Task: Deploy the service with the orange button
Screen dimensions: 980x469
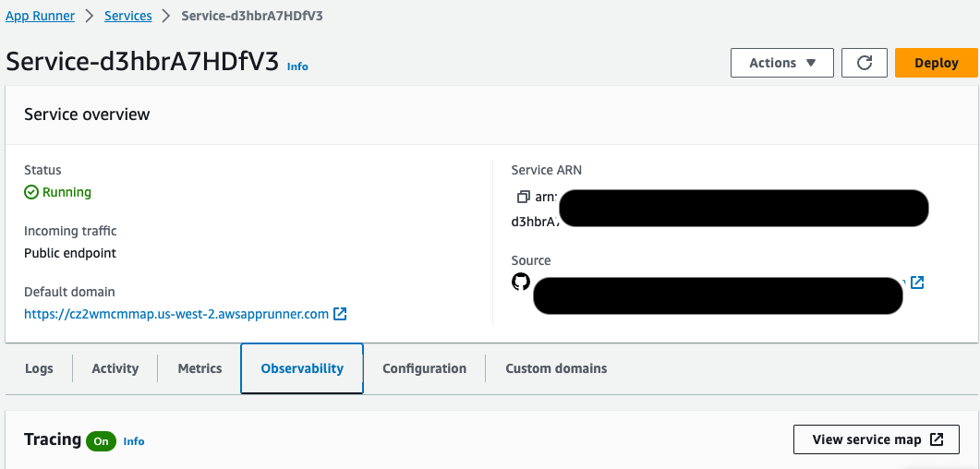Action: (x=937, y=63)
